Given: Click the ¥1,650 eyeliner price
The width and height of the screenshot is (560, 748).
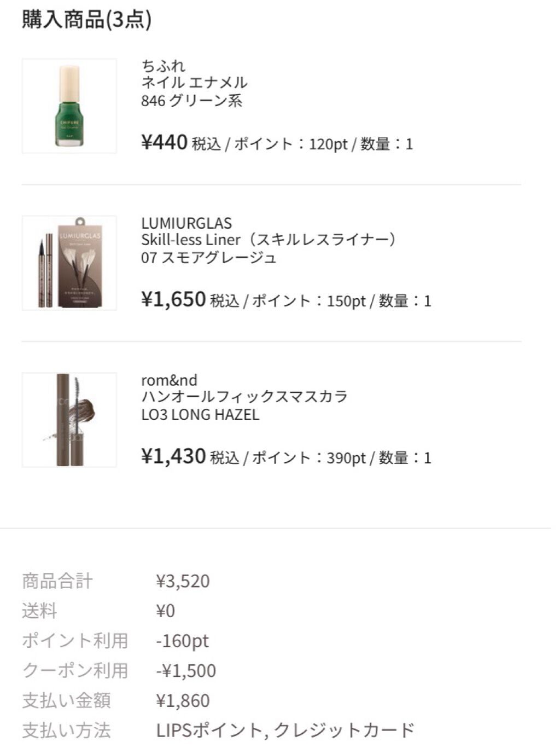Looking at the screenshot, I should pos(173,300).
